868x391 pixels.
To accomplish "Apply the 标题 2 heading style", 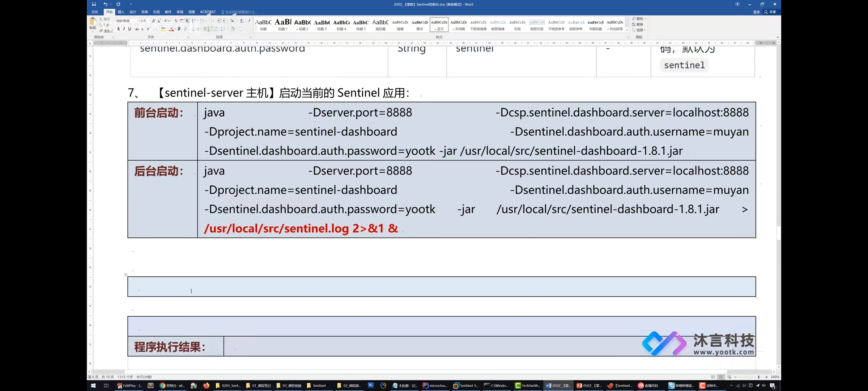I will click(x=302, y=25).
